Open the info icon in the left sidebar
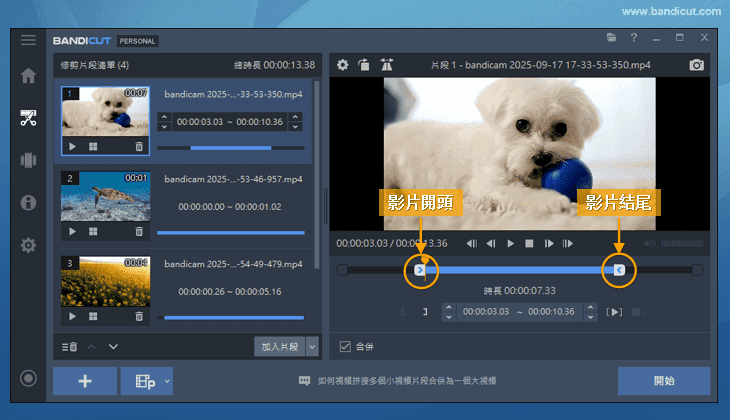Viewport: 730px width, 420px height. click(28, 203)
